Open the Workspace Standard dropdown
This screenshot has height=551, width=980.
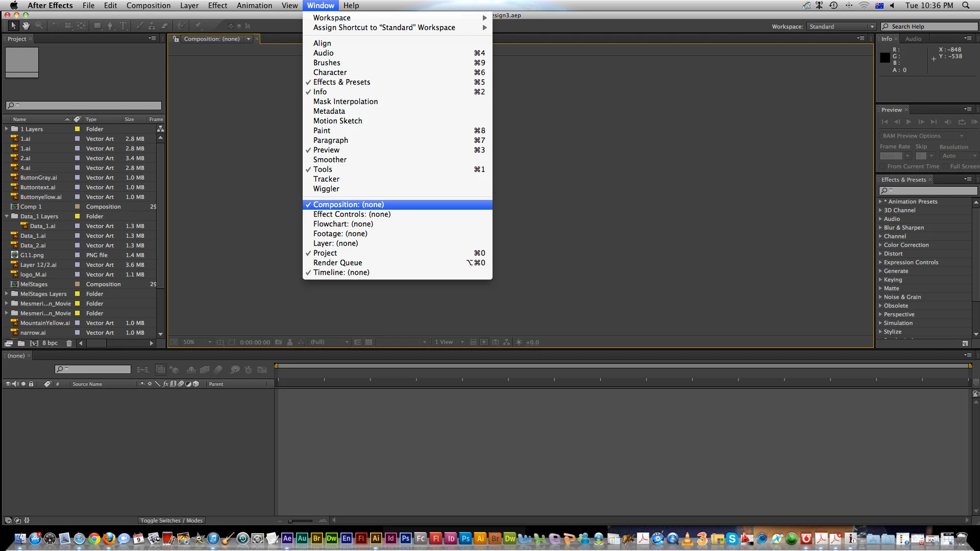[841, 27]
